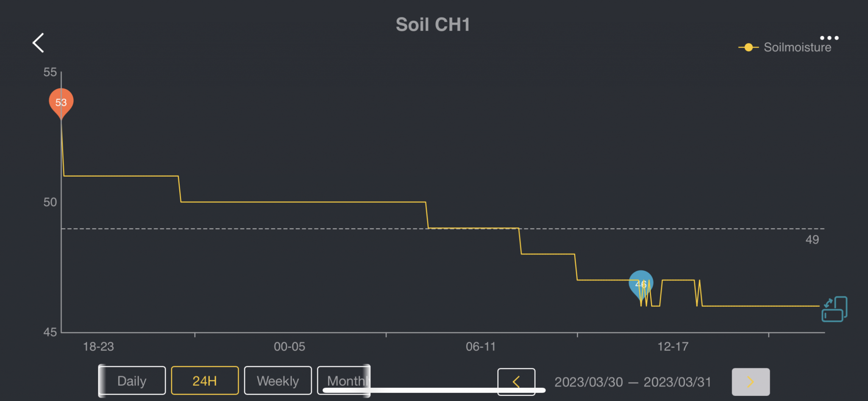The image size is (868, 401).
Task: Go to previous date range arrow
Action: pos(516,381)
